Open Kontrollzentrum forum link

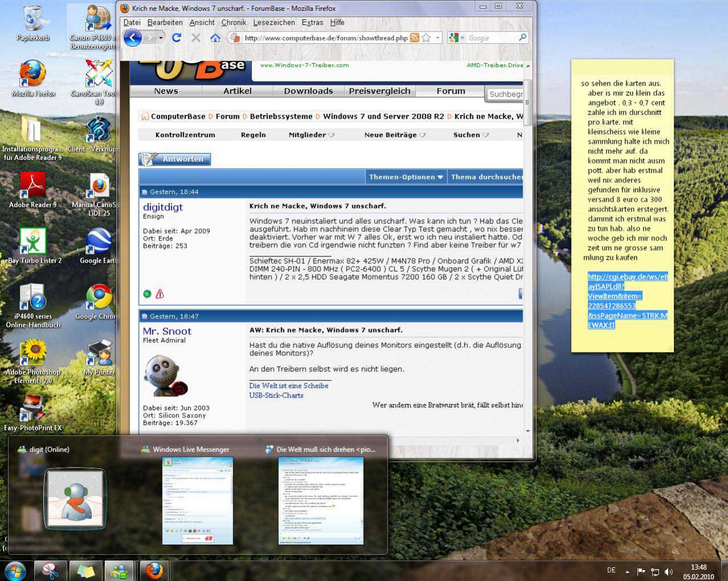click(185, 135)
